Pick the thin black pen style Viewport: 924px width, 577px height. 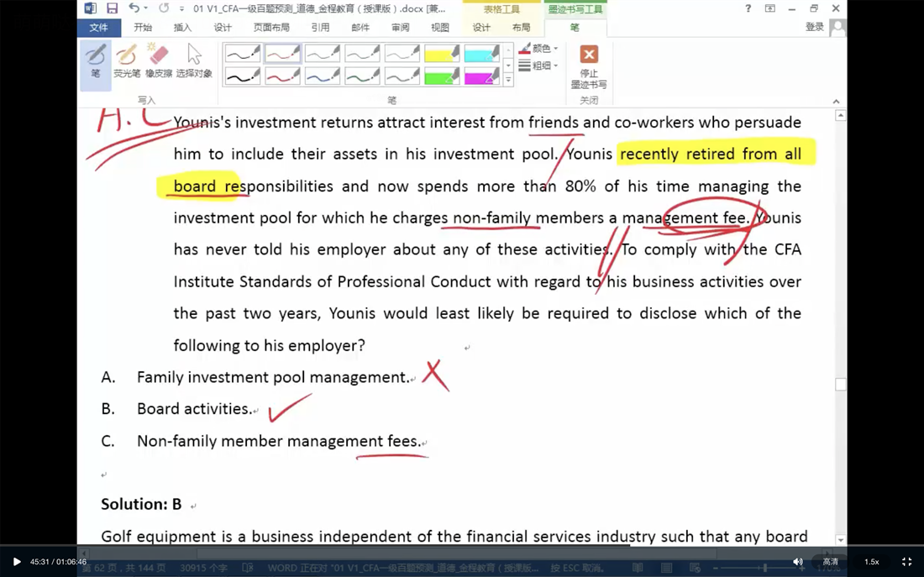pos(242,54)
